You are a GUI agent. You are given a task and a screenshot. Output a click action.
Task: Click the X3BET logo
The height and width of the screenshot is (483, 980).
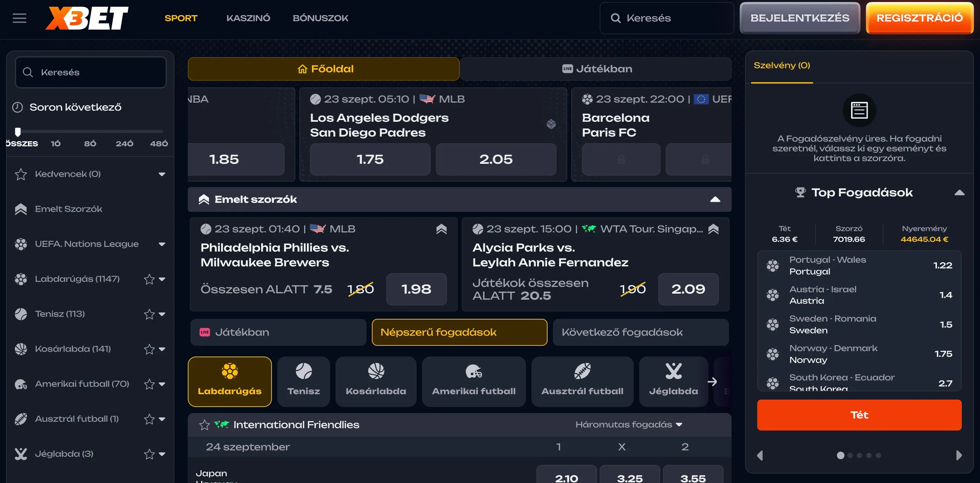click(x=87, y=18)
